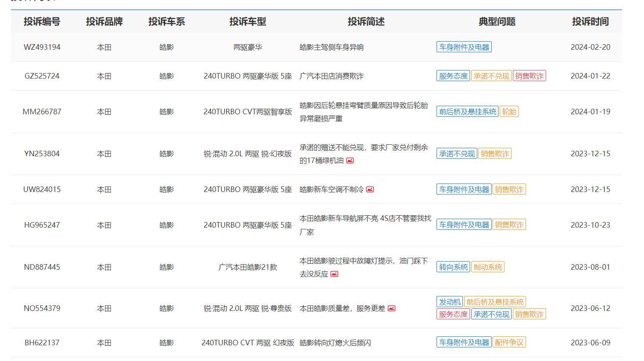Viewport: 644px width, 361px height.
Task: Click the 制动系统 tag
Action: click(488, 267)
